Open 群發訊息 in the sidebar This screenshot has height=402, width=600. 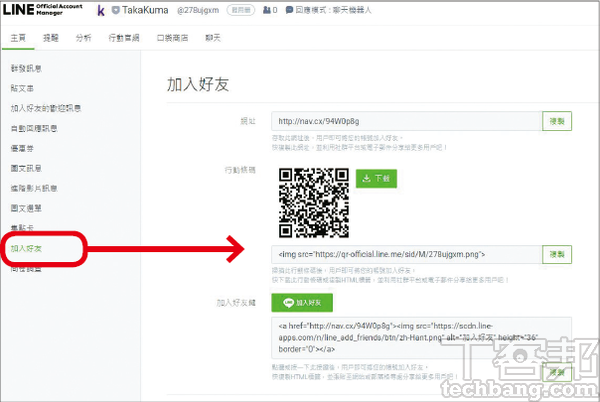click(26, 68)
